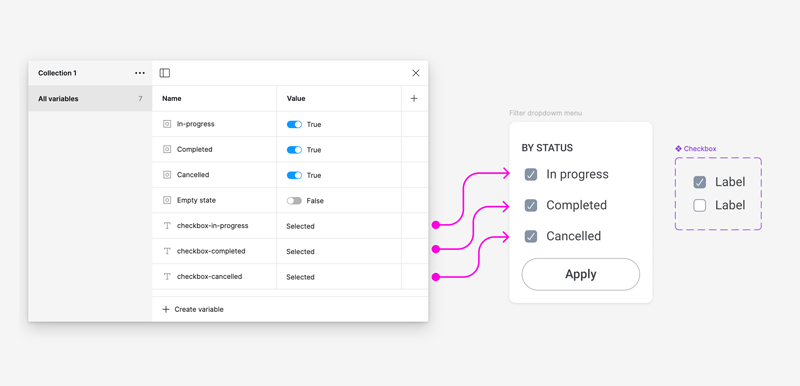Click the unchecked Label checkbox in Checkbox component
The image size is (800, 386).
[700, 205]
